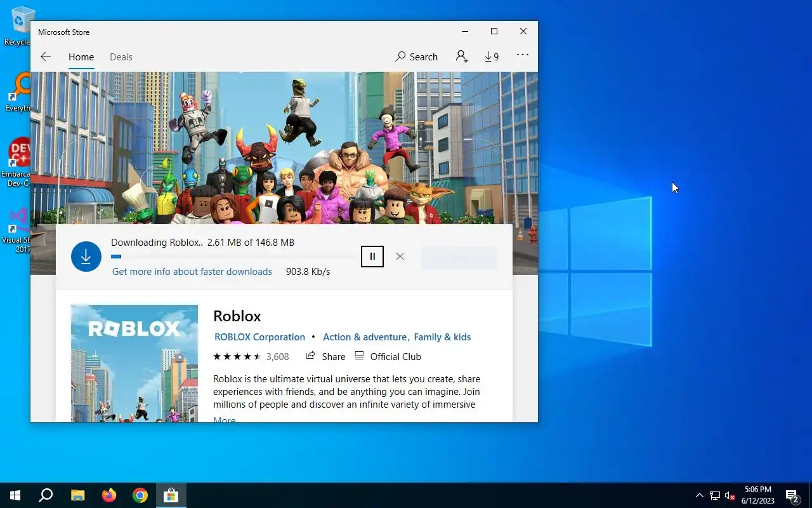Click the 903.8 Kb/s download speed
Screen dimensions: 812x508
(308, 272)
